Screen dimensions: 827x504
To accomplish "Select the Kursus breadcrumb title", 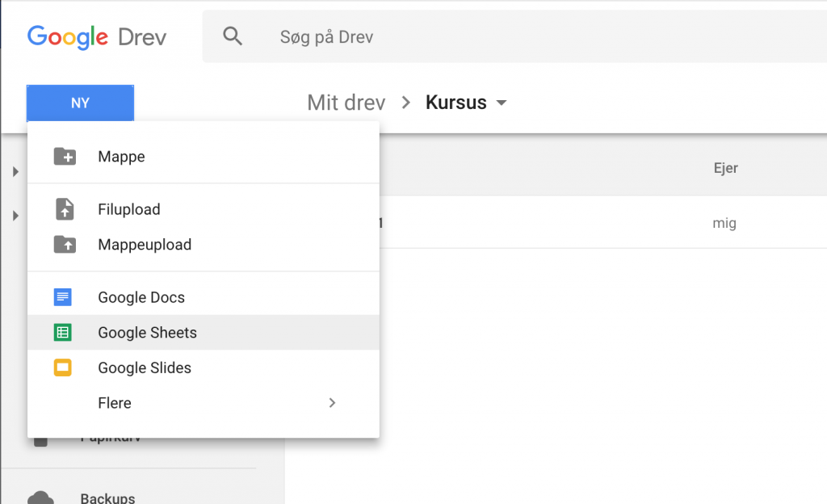I will [455, 103].
